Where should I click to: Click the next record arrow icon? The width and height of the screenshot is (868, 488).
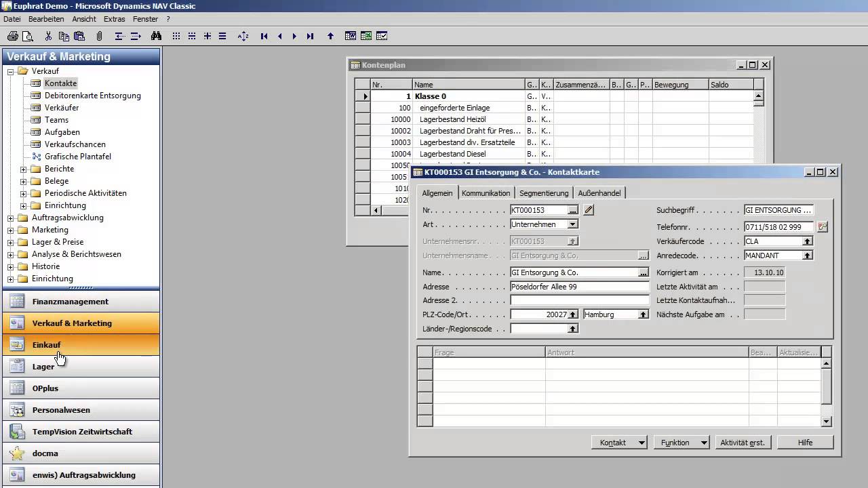(x=294, y=36)
